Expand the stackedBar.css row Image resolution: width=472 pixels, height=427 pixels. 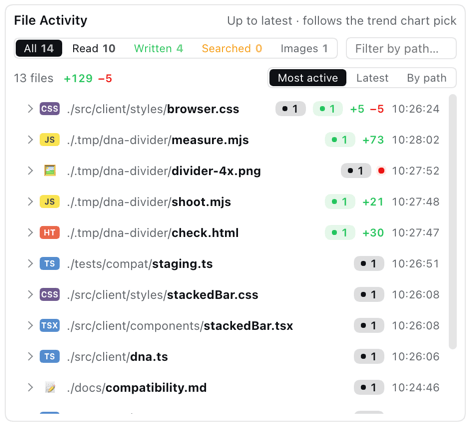[30, 295]
